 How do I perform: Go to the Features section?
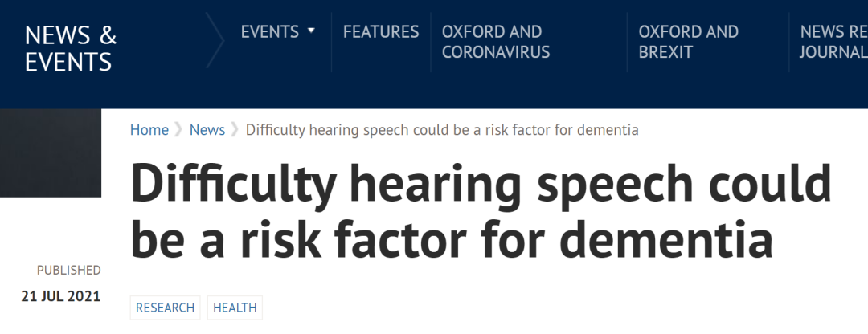click(381, 31)
